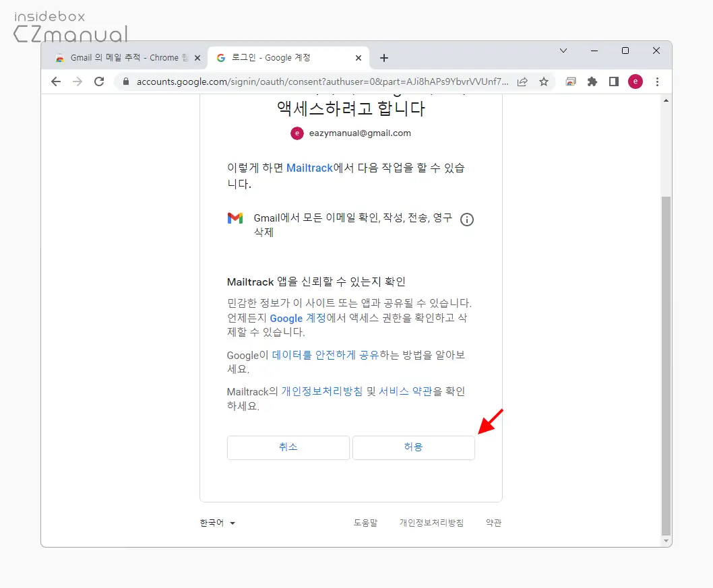The image size is (713, 588).
Task: Open a new browser tab
Action: click(384, 58)
